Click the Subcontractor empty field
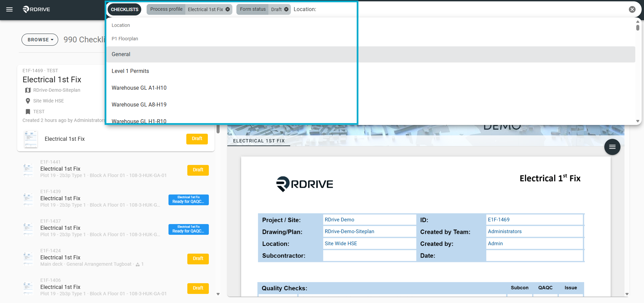Screen dimensions: 644x303 [x=369, y=256]
